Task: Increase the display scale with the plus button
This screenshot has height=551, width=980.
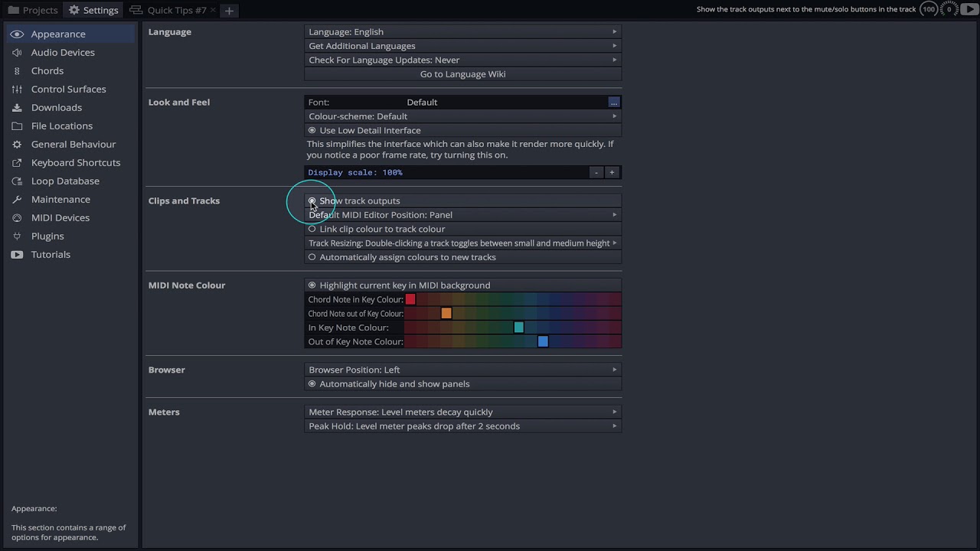Action: [611, 172]
